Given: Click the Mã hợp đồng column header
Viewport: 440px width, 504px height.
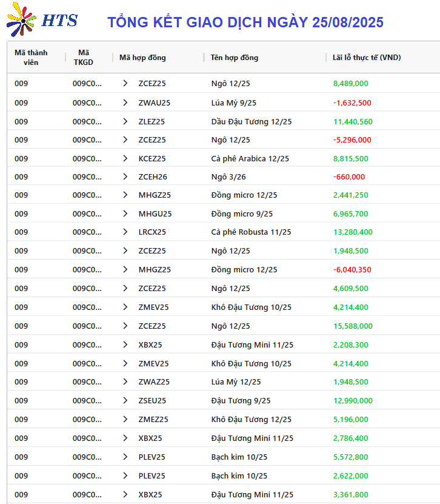Looking at the screenshot, I should [x=142, y=58].
